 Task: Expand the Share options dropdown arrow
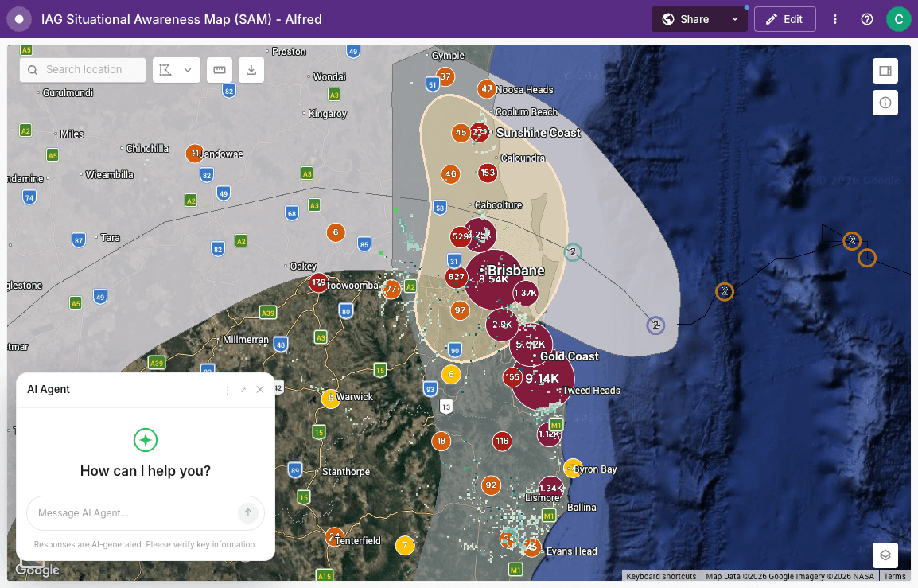(735, 19)
